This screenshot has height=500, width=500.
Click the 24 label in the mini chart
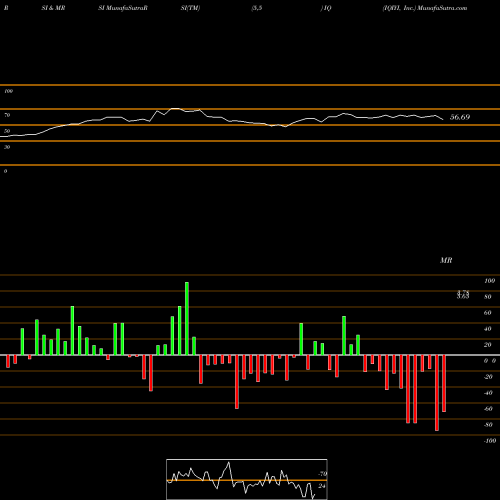pos(322,486)
